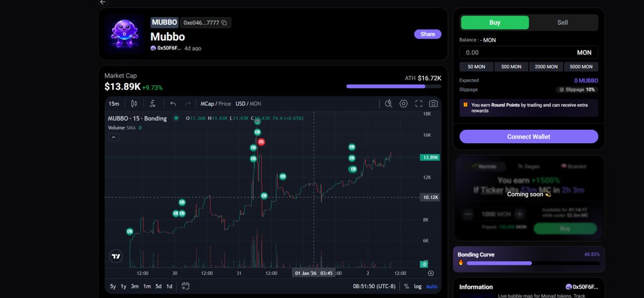Click the 48.83% bonding percentage

[592, 254]
